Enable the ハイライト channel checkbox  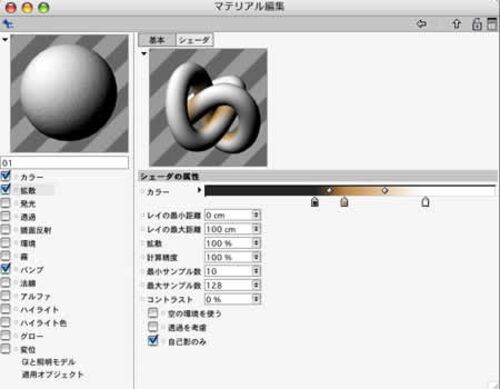tap(6, 309)
